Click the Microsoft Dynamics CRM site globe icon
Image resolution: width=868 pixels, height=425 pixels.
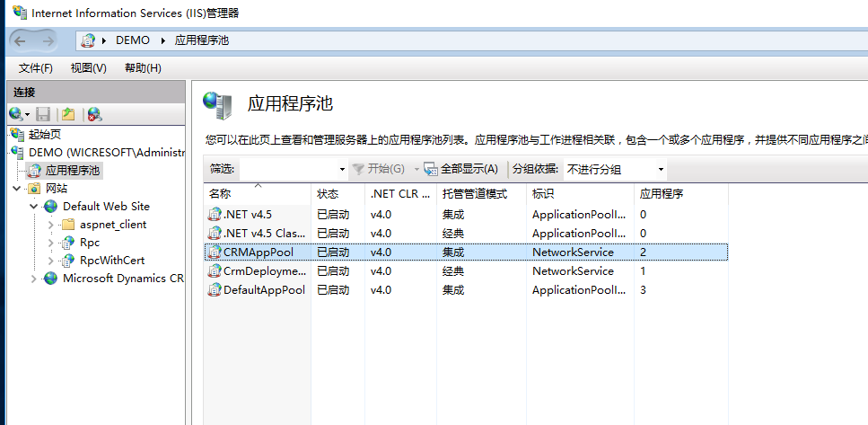[x=51, y=279]
